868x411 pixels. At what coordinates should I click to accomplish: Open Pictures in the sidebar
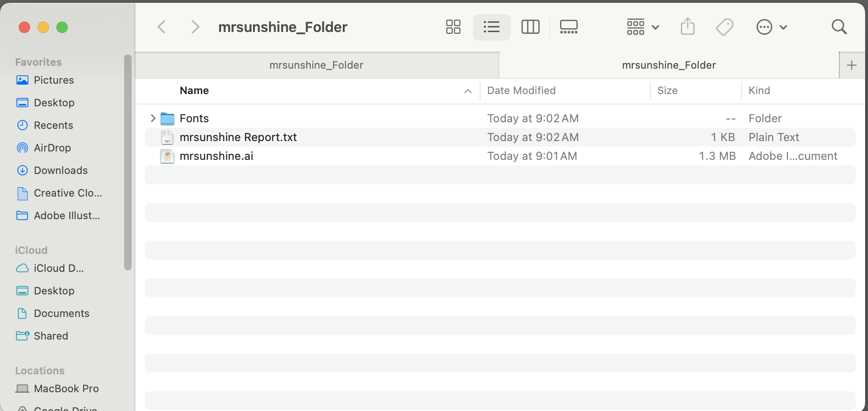point(54,80)
